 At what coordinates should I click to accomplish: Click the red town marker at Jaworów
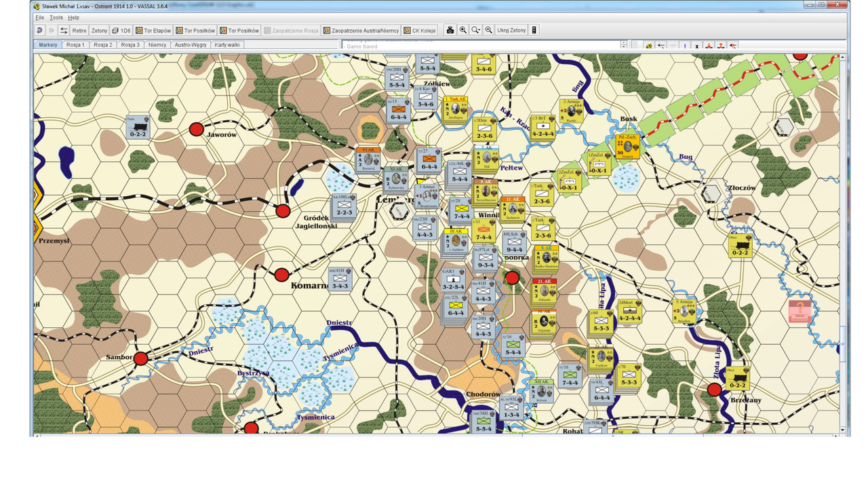point(197,129)
